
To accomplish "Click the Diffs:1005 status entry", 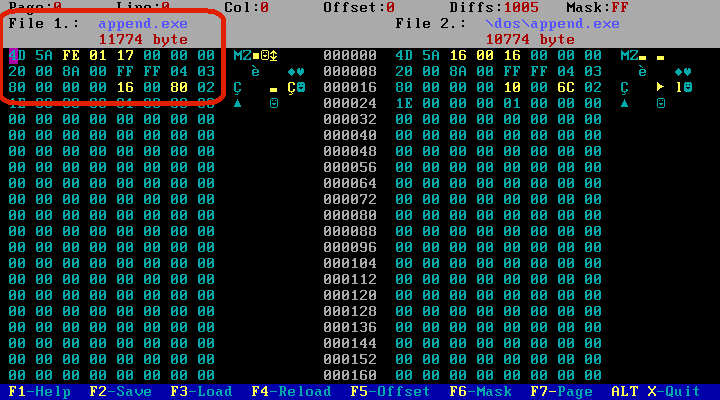I will [x=494, y=7].
